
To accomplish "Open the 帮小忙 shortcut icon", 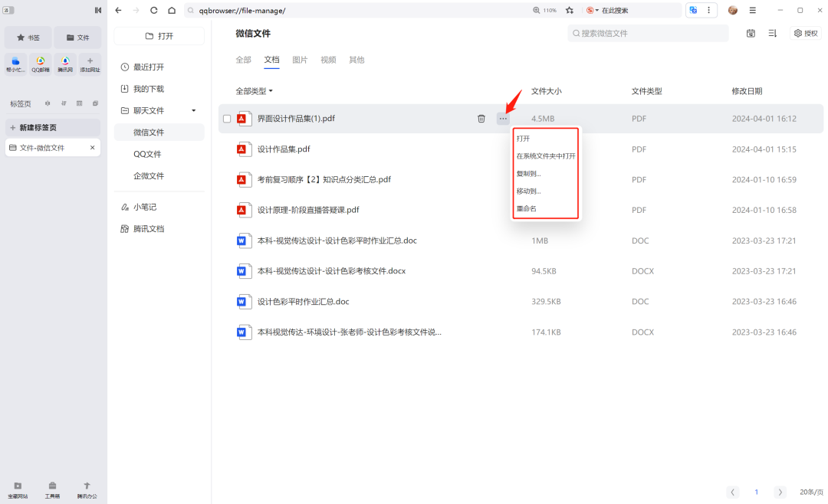I will pos(15,64).
